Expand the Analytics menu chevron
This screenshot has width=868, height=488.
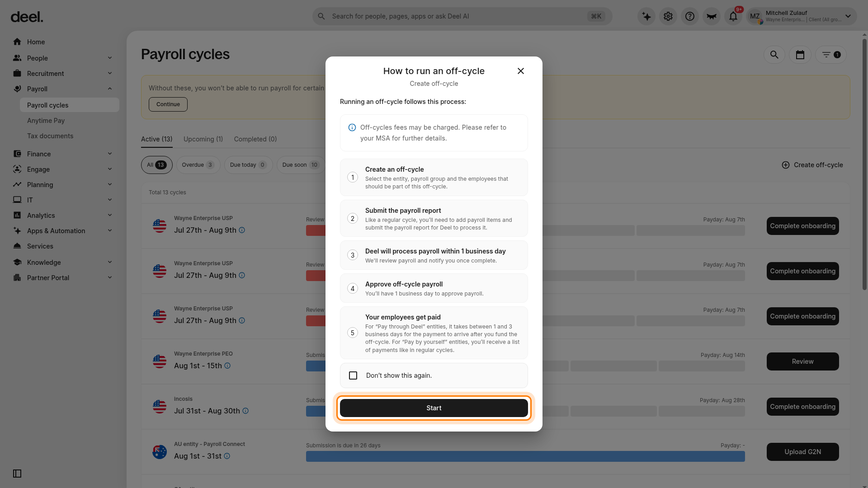[110, 215]
